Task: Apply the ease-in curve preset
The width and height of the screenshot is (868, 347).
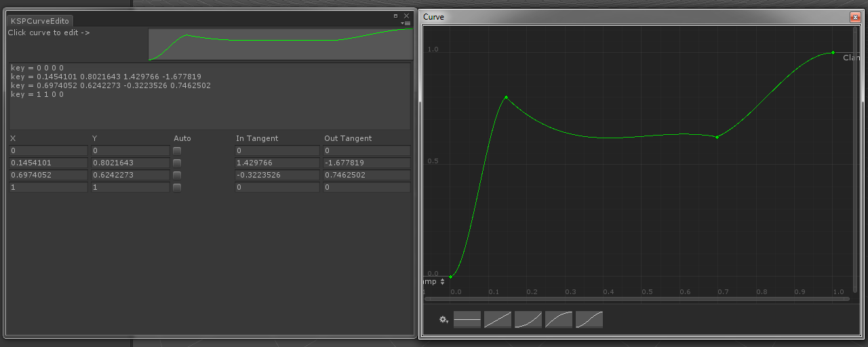Action: tap(528, 319)
